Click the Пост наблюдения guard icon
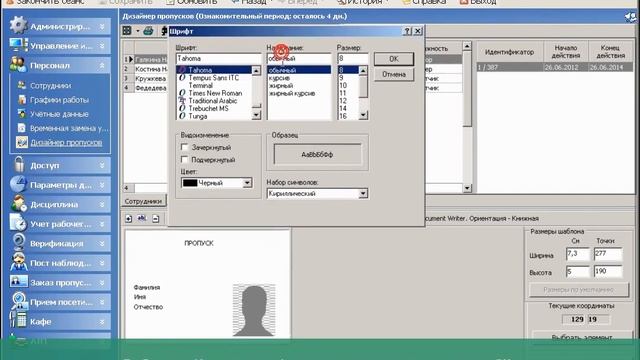This screenshot has height=360, width=640. click(x=18, y=262)
